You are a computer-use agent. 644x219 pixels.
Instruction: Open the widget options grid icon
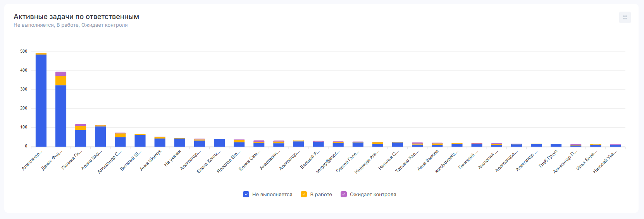(625, 17)
